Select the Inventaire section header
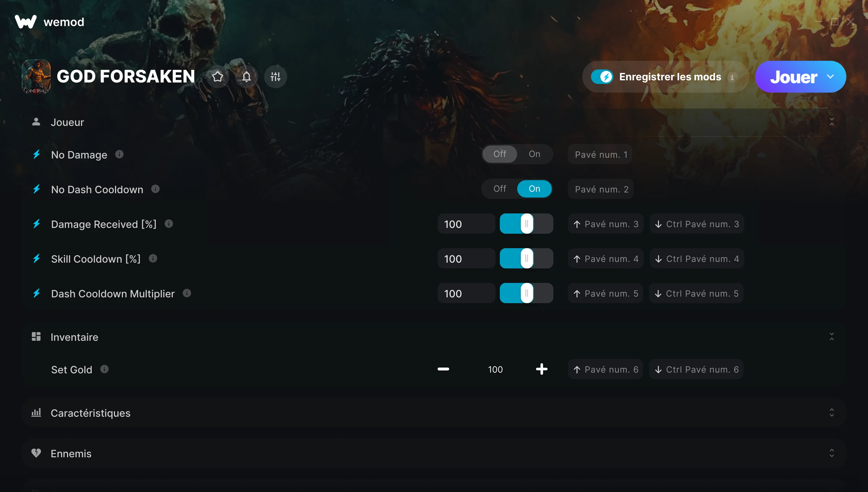Viewport: 868px width, 492px height. pyautogui.click(x=74, y=337)
